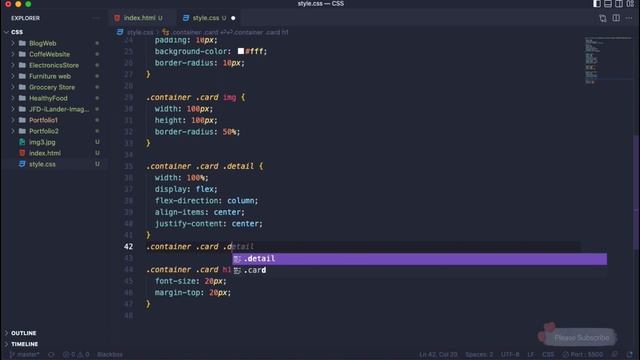Open Customize Layout icon in title bar

point(630,4)
